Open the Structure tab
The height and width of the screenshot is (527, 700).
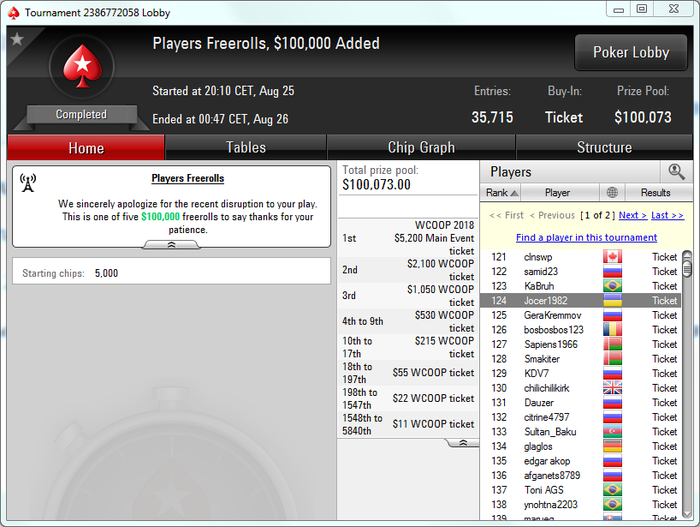604,147
